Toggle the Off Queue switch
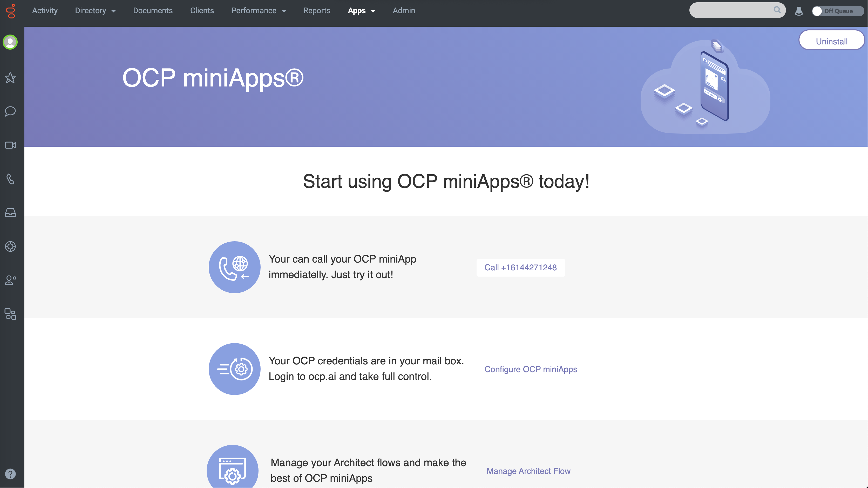The width and height of the screenshot is (868, 488). (837, 11)
